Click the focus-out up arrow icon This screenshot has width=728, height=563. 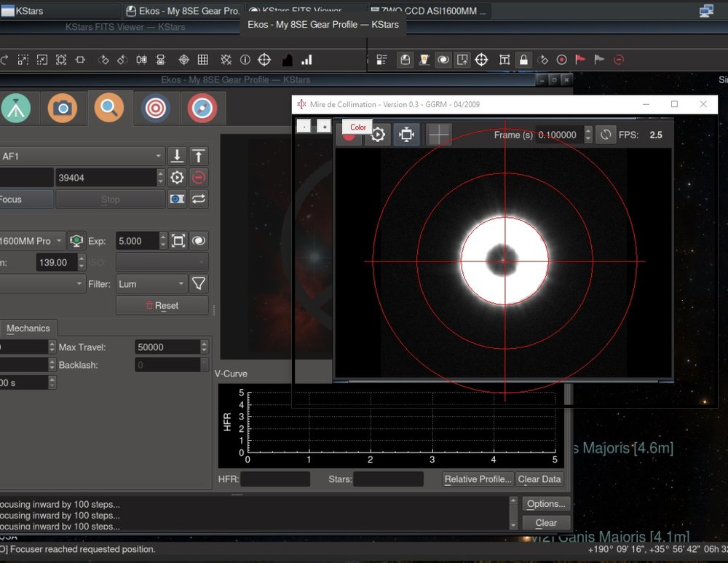coord(198,156)
